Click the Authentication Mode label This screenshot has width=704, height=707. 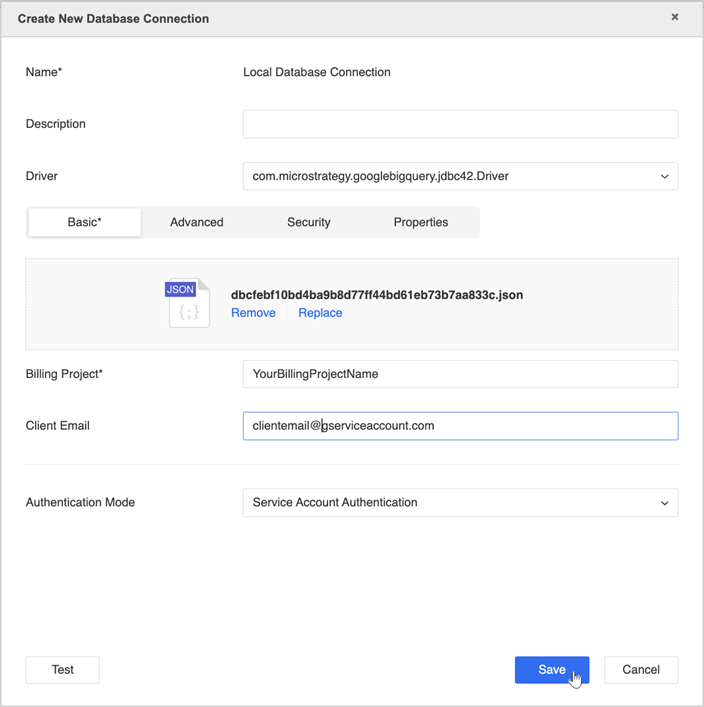(80, 502)
